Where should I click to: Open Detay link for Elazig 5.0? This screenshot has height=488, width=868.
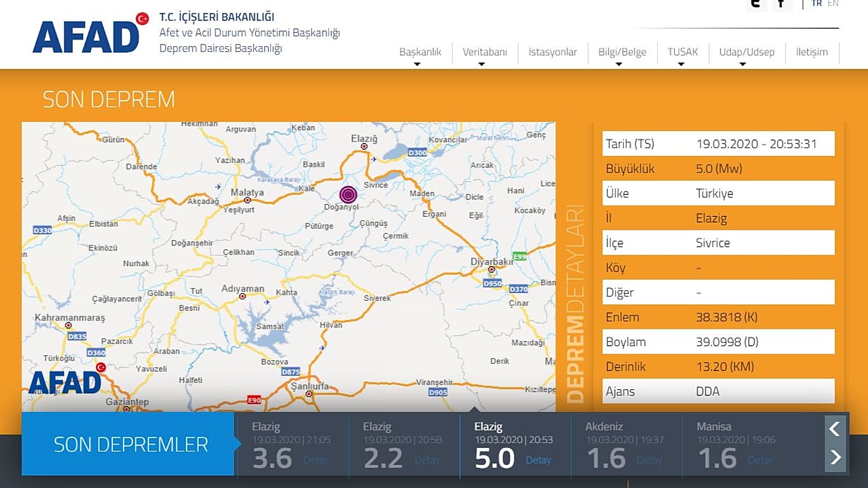[538, 460]
